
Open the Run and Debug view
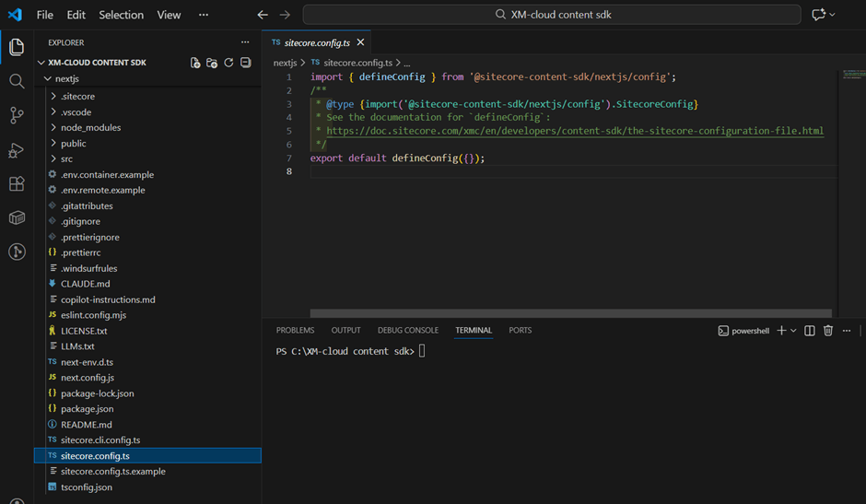coord(17,149)
